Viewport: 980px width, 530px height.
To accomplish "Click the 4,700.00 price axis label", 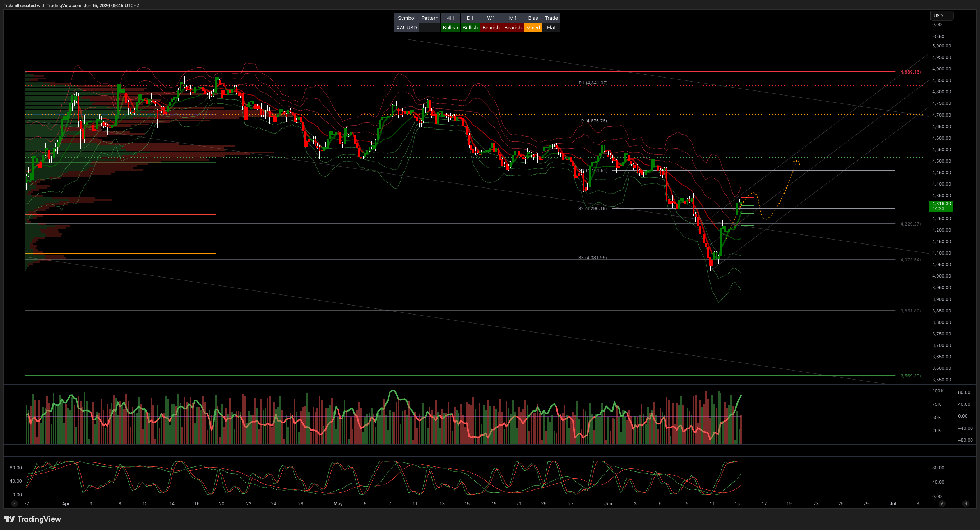I will [x=942, y=115].
